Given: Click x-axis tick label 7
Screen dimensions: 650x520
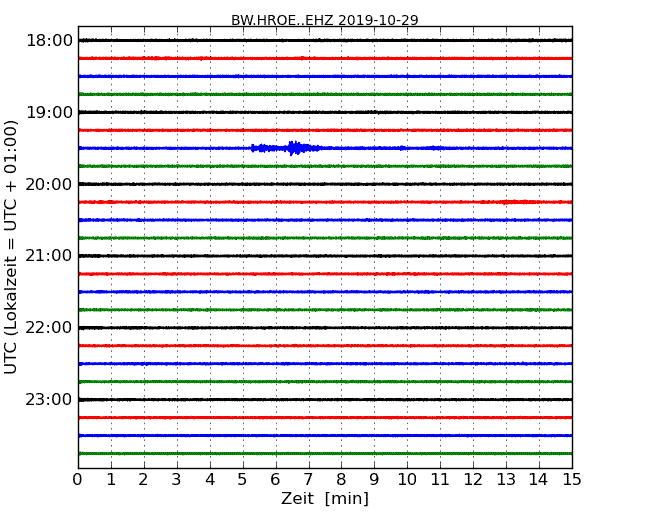Looking at the screenshot, I should pos(308,479).
